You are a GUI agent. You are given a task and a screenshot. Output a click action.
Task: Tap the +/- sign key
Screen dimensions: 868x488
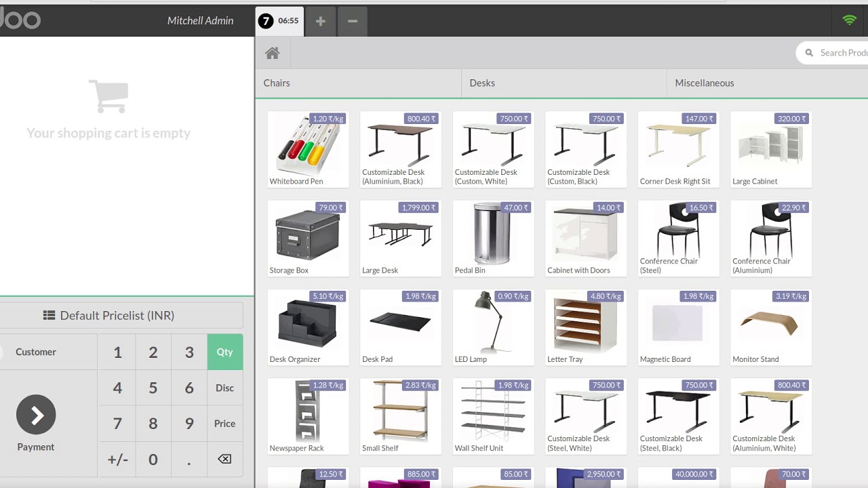click(117, 459)
